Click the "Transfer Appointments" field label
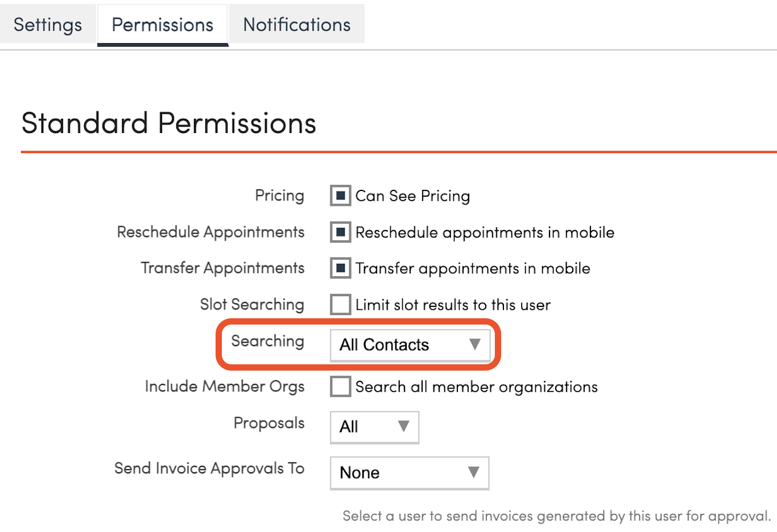 click(222, 268)
